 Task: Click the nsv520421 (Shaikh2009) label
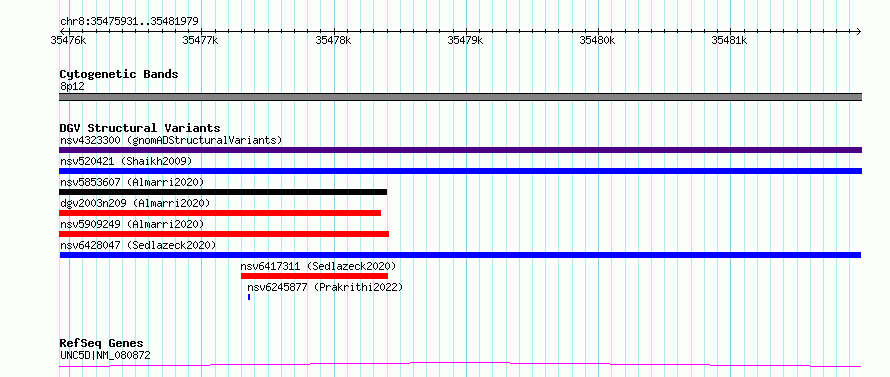[x=126, y=161]
